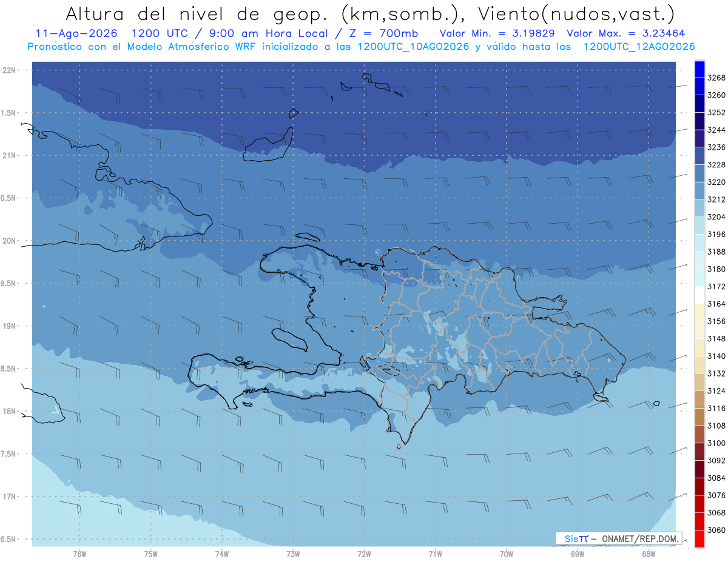728x562 pixels.
Task: Click the longitude axis label 71W
Action: click(x=435, y=554)
